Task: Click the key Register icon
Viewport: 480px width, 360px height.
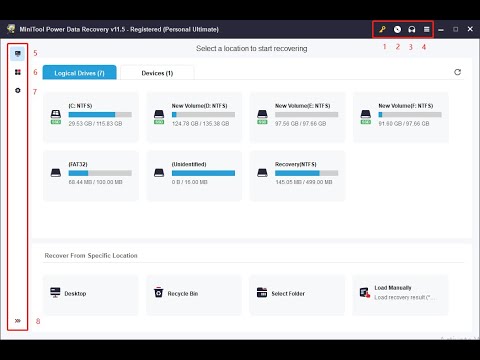Action: pos(382,29)
